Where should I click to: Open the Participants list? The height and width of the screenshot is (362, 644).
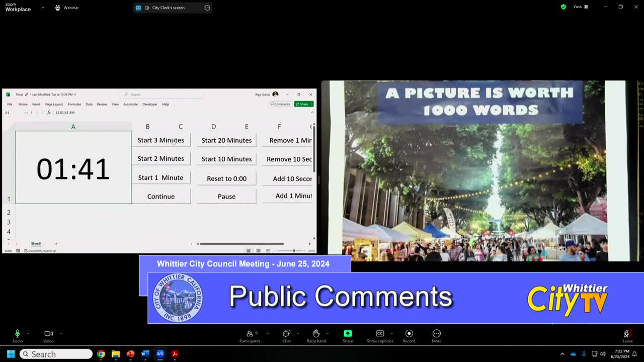coord(250,334)
